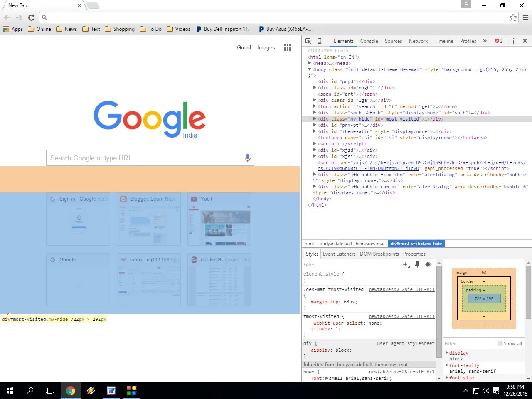
Task: Open Task View from taskbar
Action: [x=50, y=391]
